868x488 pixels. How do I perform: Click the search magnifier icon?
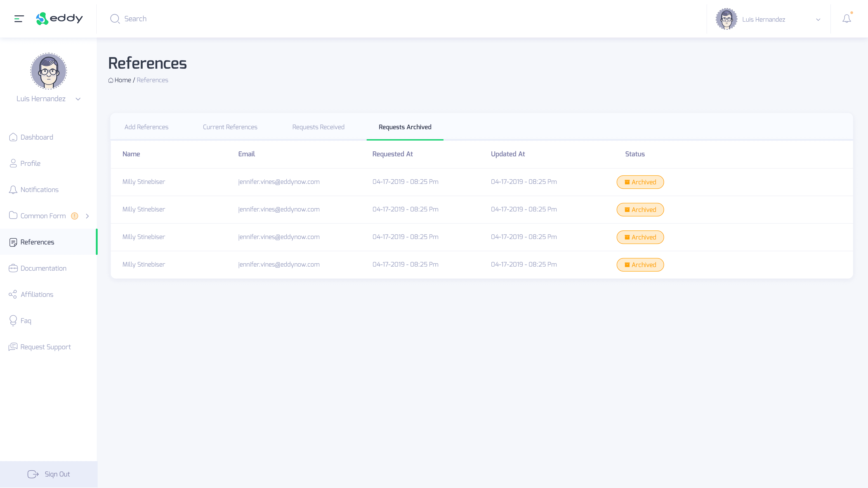click(x=115, y=19)
